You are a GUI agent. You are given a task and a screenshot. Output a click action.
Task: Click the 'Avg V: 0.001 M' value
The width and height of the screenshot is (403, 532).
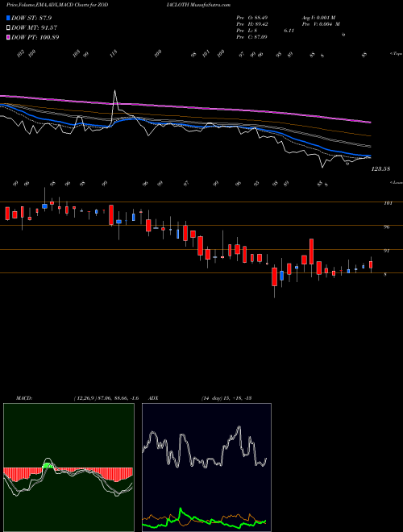[318, 17]
